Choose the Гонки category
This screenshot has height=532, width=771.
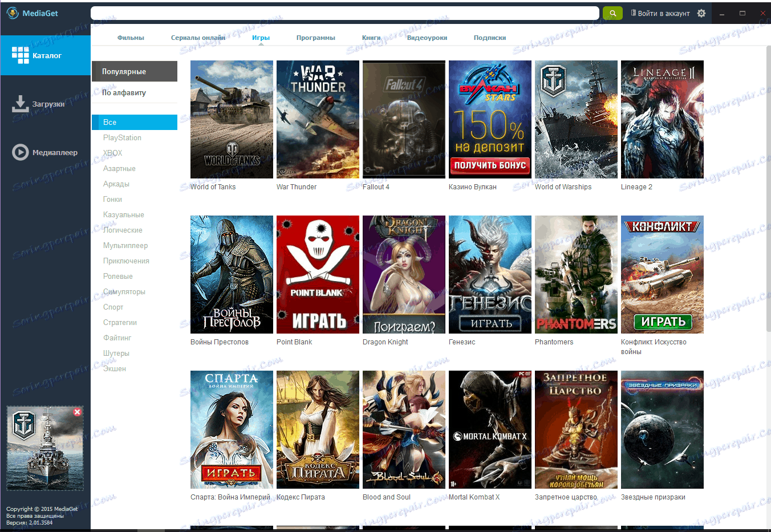[112, 199]
